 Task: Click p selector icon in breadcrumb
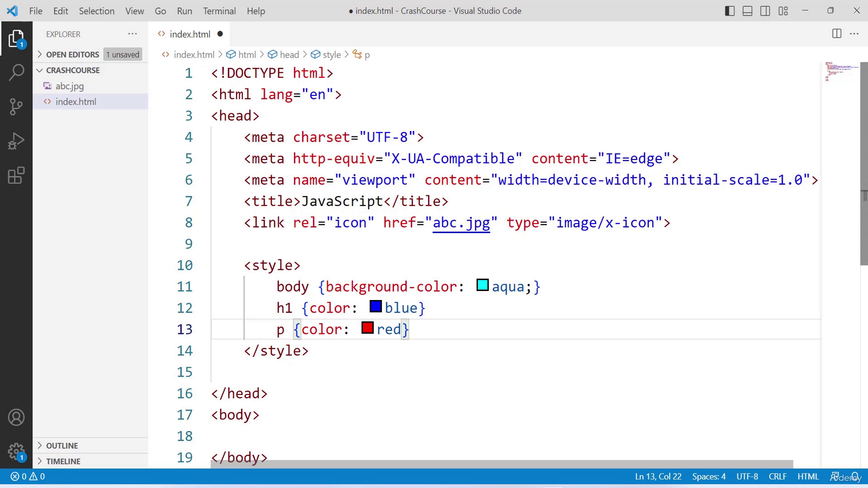357,55
